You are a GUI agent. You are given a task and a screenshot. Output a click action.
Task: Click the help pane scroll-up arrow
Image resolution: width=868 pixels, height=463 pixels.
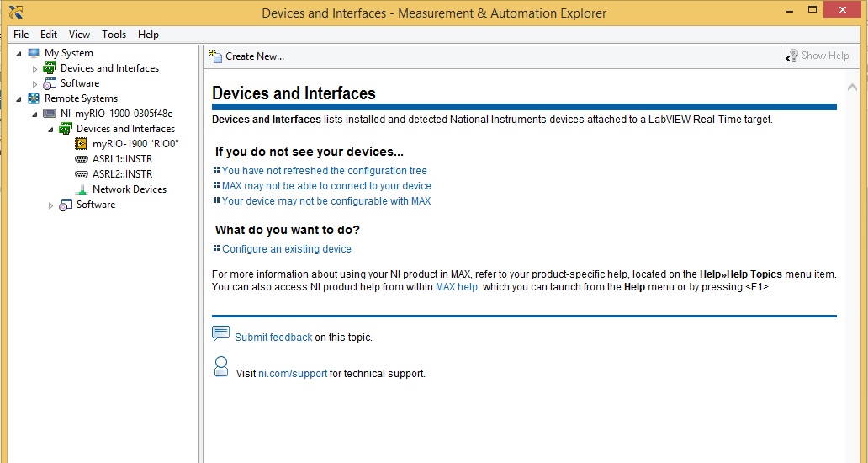coord(853,87)
